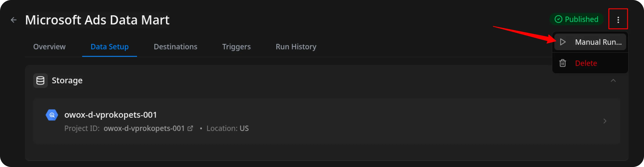Select Delete from the dropdown menu

pos(586,63)
